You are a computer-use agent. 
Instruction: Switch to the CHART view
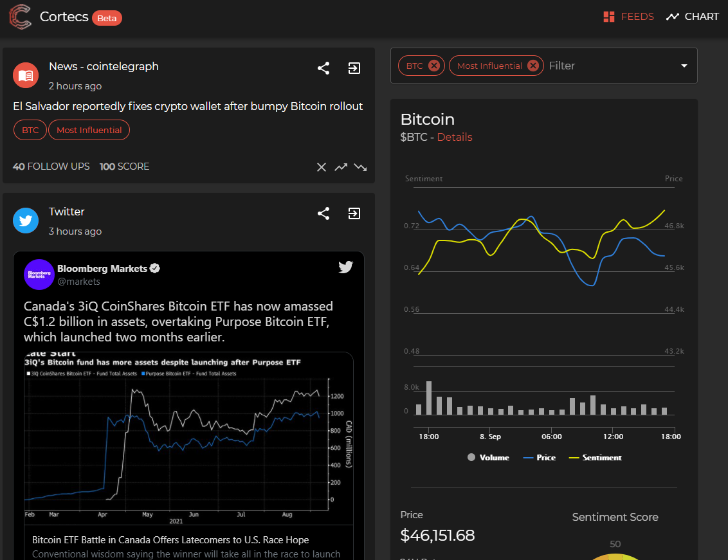point(692,17)
